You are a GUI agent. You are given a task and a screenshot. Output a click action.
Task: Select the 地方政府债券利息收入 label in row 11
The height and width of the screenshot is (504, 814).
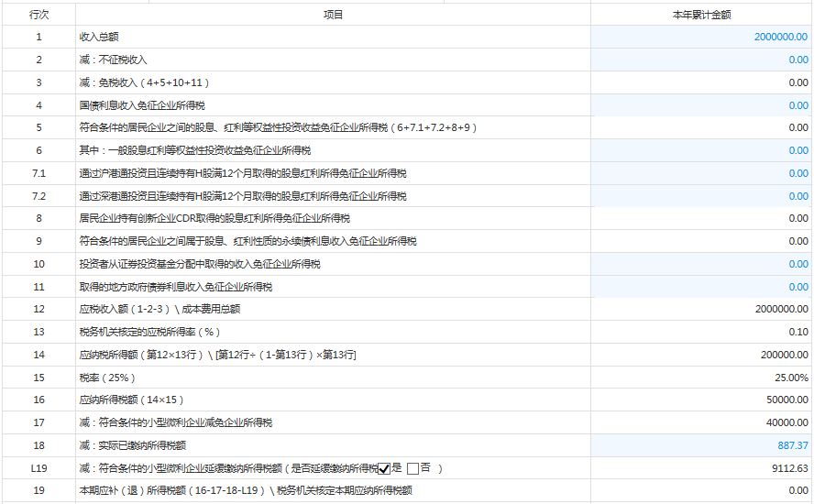[x=175, y=287]
